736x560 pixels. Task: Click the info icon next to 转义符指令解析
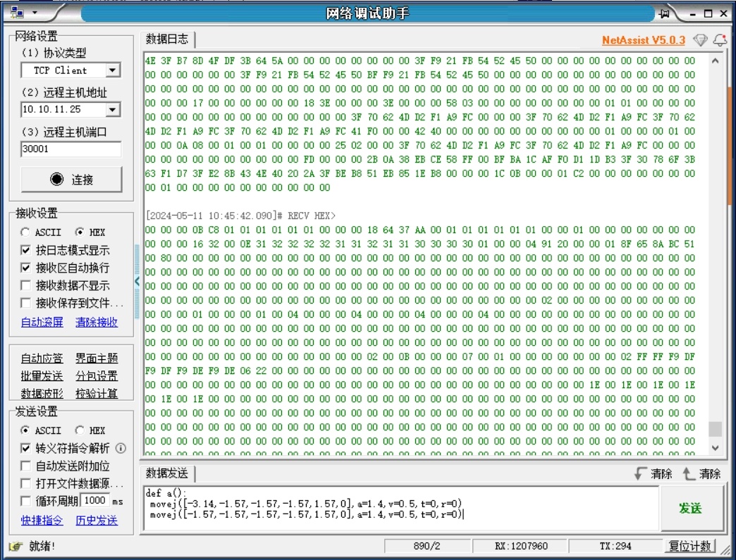tap(121, 448)
